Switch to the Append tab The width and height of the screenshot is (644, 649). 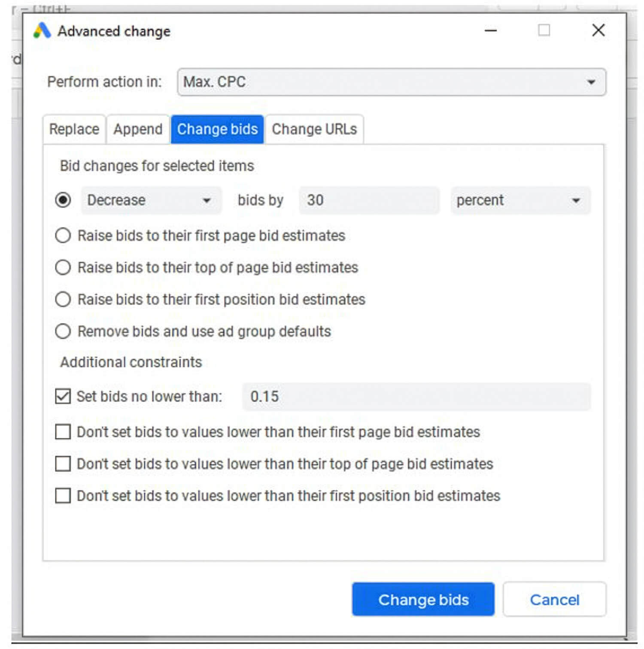coord(138,129)
